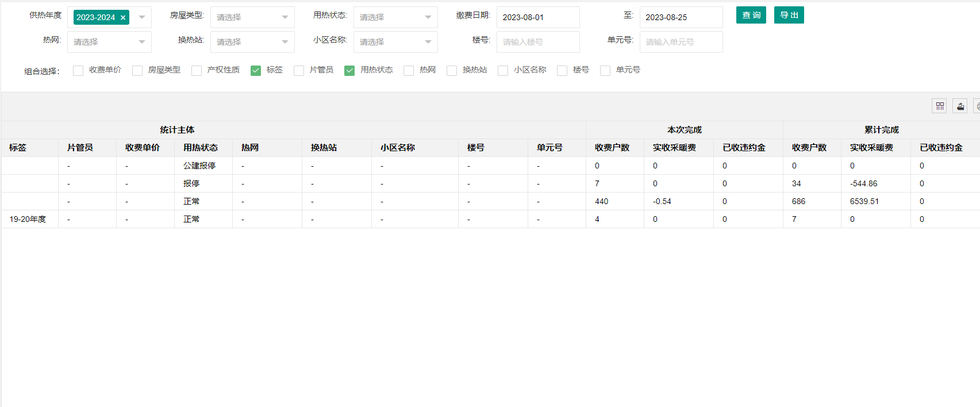Select the 热网 combination checkbox
The width and height of the screenshot is (980, 407).
409,70
